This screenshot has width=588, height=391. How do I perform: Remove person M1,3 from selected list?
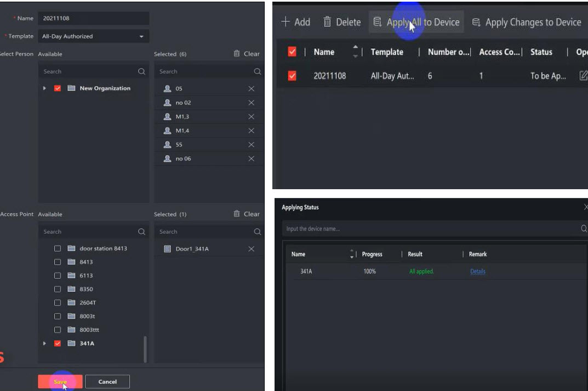(x=251, y=117)
